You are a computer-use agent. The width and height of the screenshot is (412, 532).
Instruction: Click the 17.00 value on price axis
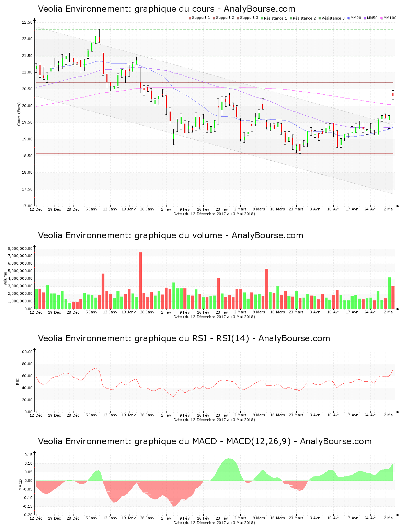pos(27,206)
